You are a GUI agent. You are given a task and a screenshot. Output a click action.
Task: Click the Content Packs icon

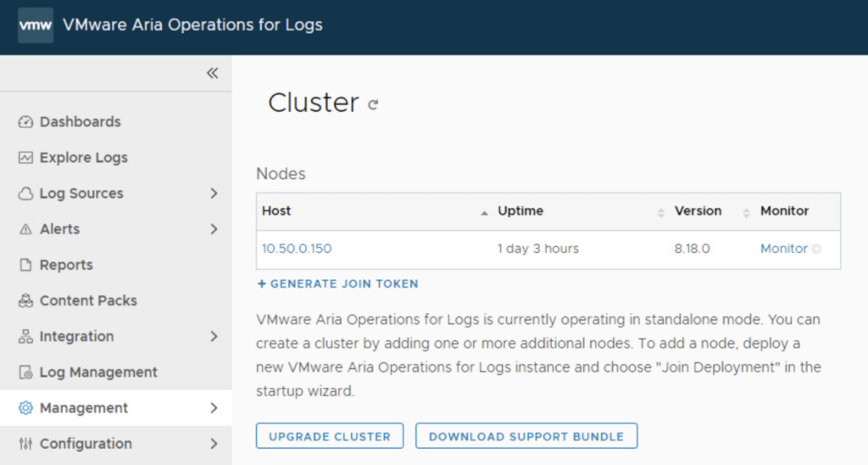coord(25,301)
